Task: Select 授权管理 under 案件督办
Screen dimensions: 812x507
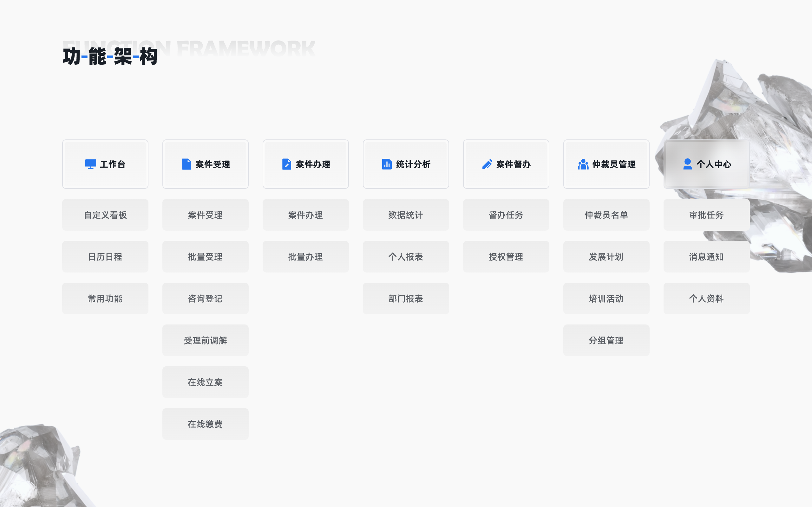Action: click(506, 257)
